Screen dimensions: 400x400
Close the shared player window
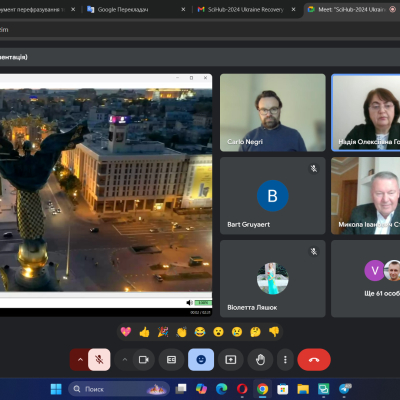click(205, 78)
